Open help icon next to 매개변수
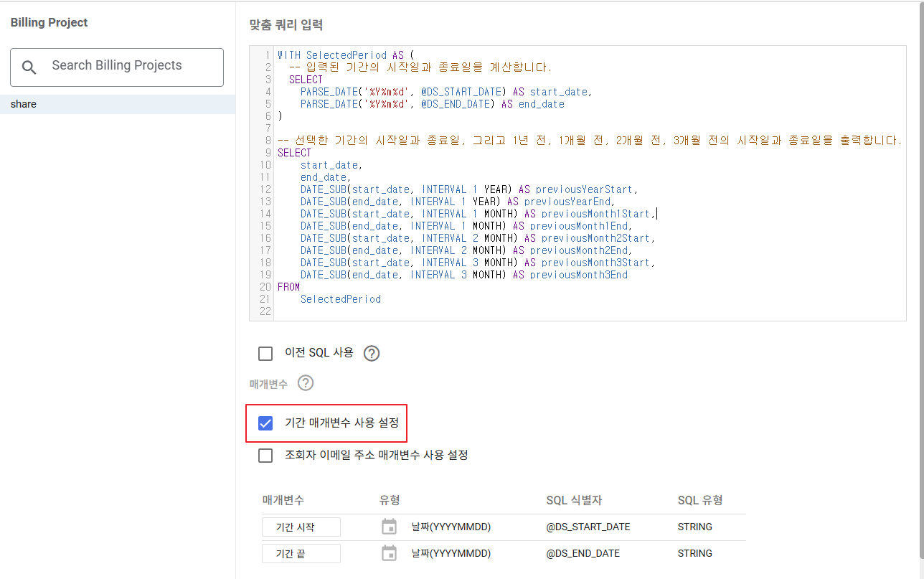The width and height of the screenshot is (924, 579). (306, 383)
